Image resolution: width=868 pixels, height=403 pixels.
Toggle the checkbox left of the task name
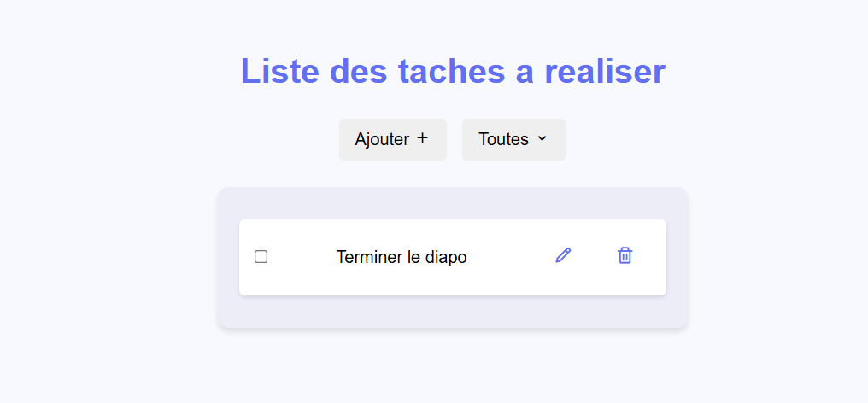[x=261, y=256]
